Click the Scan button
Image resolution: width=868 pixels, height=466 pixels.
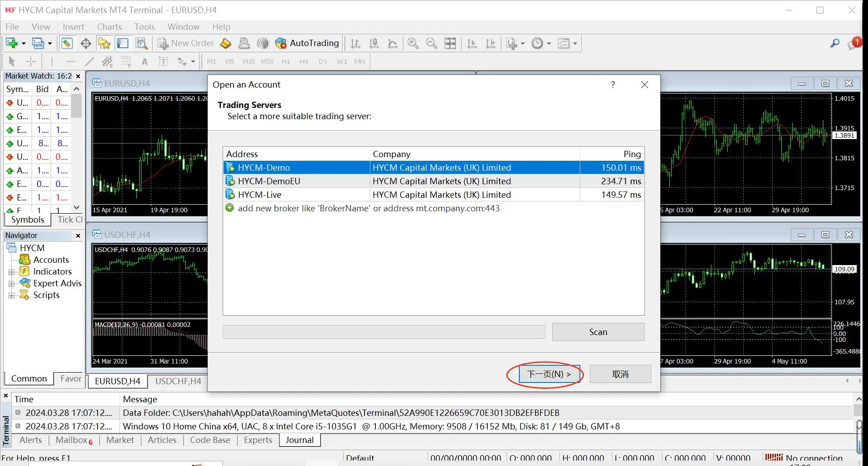coord(598,332)
